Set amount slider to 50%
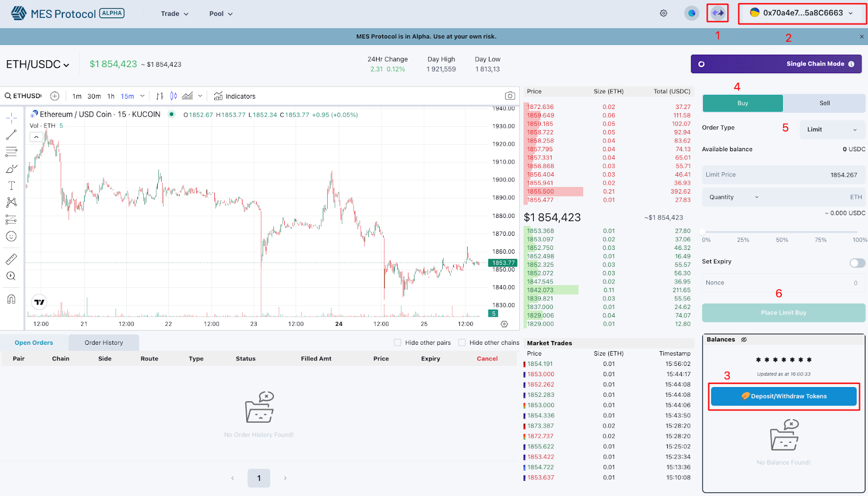 coord(782,240)
